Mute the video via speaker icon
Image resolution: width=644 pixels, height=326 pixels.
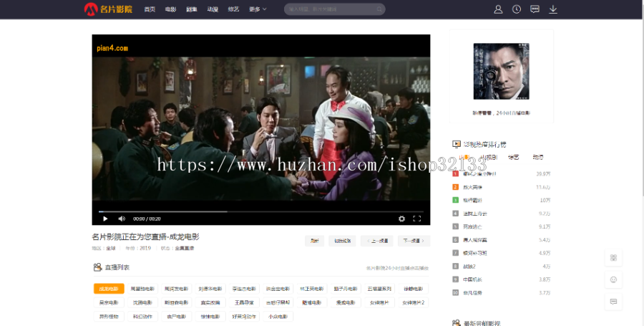(x=122, y=219)
